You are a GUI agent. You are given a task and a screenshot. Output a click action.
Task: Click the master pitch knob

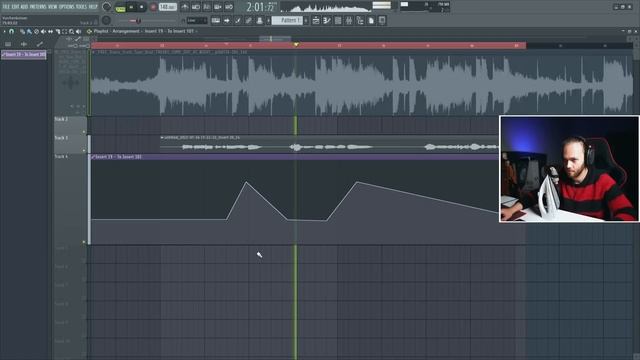pyautogui.click(x=107, y=20)
